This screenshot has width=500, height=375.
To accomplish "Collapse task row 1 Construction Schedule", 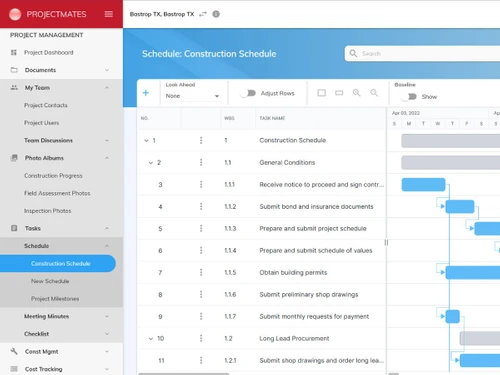I will [146, 140].
